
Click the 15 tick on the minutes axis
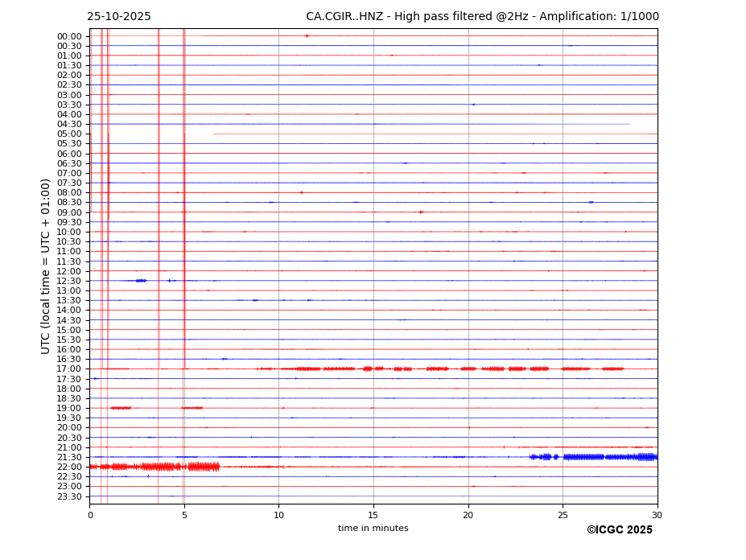click(373, 514)
